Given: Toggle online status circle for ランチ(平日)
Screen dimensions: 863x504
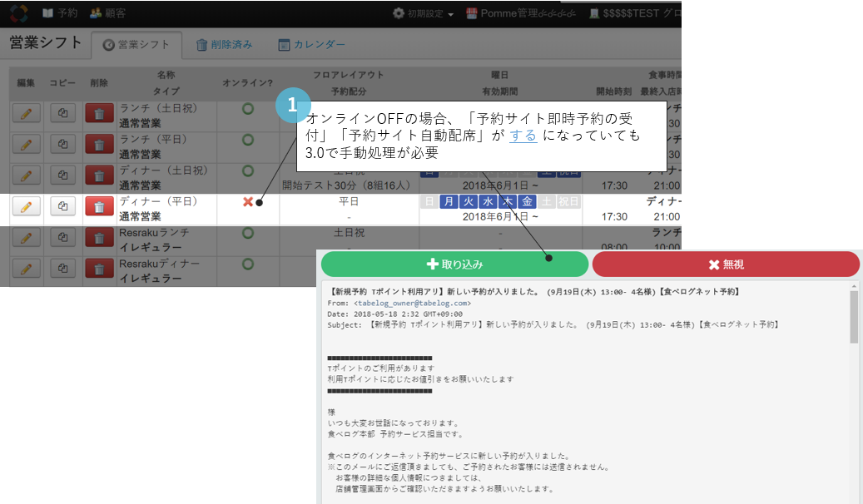Looking at the screenshot, I should (248, 140).
